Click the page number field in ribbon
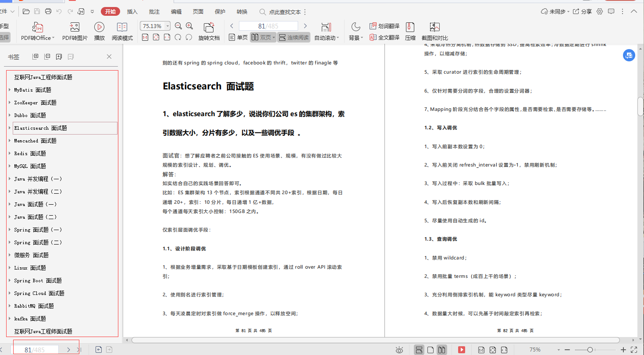Screen dimensions: 644x355 [268, 26]
